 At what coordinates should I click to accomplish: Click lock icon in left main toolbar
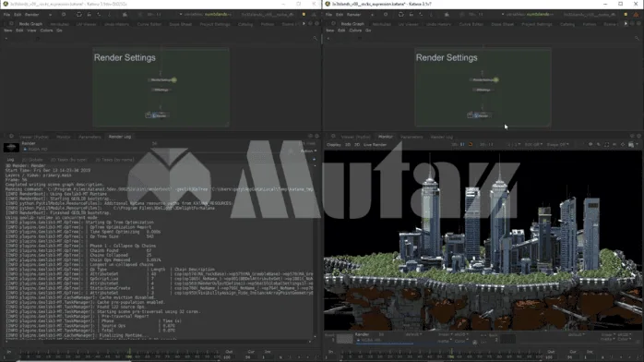pos(89,15)
